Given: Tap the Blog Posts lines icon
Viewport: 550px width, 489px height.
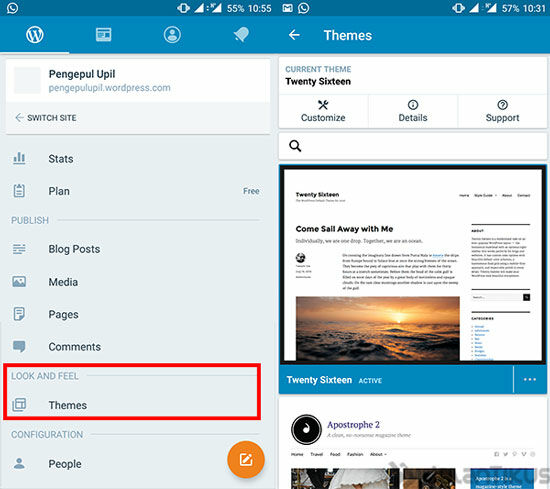Looking at the screenshot, I should pyautogui.click(x=19, y=249).
